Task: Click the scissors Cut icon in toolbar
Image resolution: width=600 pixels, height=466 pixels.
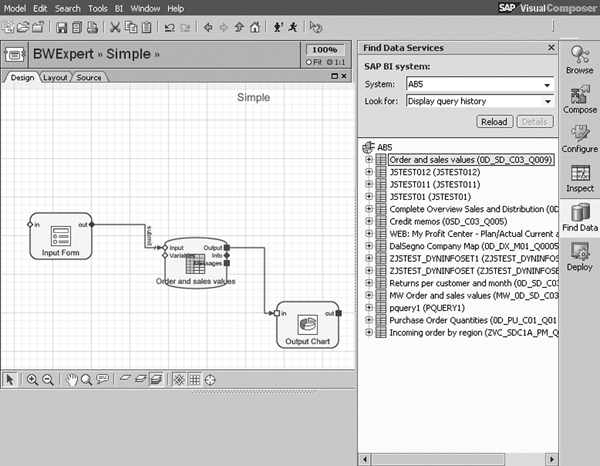Action: tap(117, 26)
